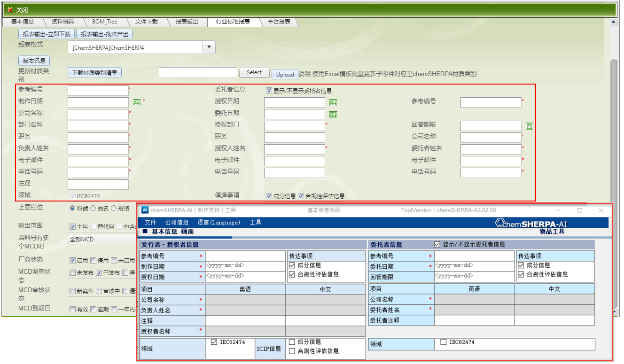This screenshot has height=364, width=624.
Task: Switch to the 平台报表 tab
Action: (x=279, y=22)
